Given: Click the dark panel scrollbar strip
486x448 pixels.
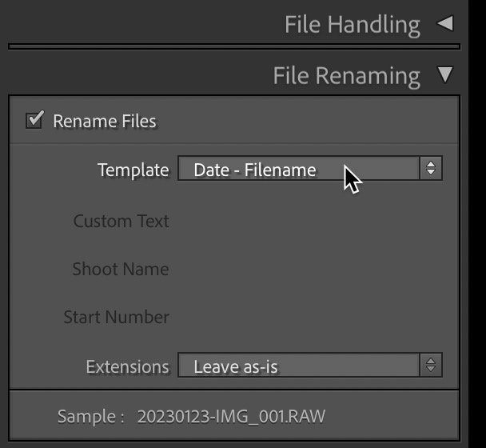Looking at the screenshot, I should pos(477,224).
